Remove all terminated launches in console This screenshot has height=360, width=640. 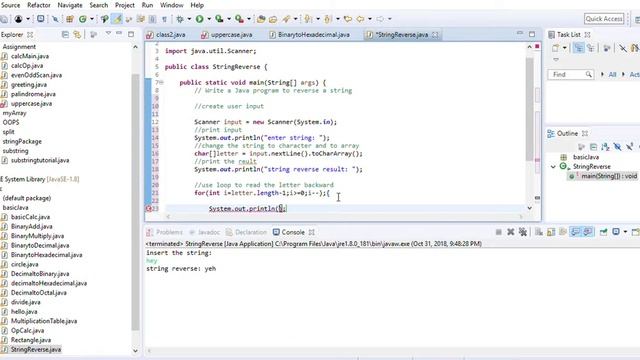523,232
